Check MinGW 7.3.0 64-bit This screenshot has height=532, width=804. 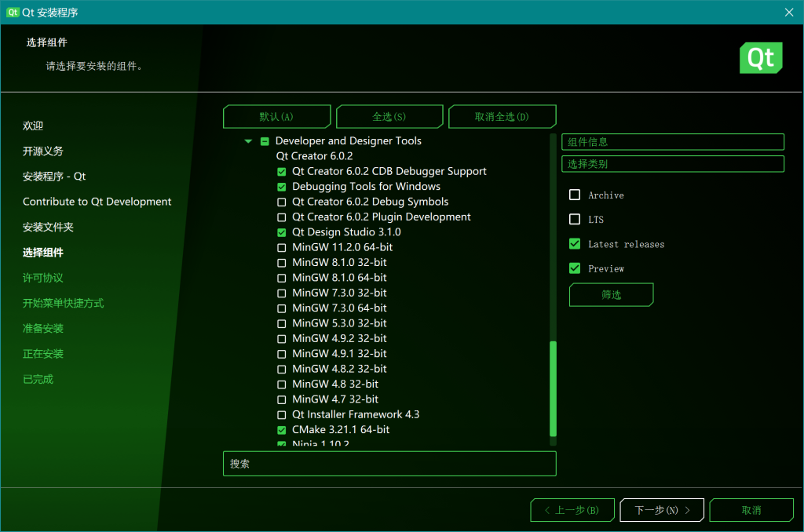click(x=282, y=308)
